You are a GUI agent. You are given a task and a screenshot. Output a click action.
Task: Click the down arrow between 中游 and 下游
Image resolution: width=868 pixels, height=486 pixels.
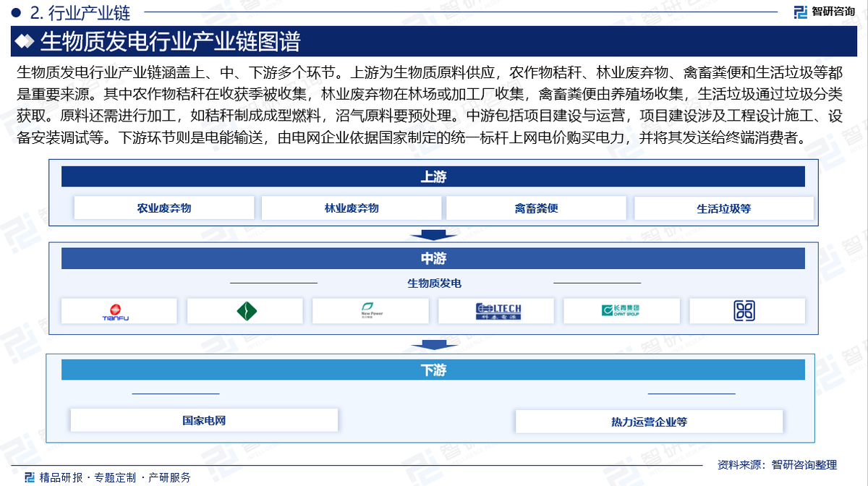433,345
